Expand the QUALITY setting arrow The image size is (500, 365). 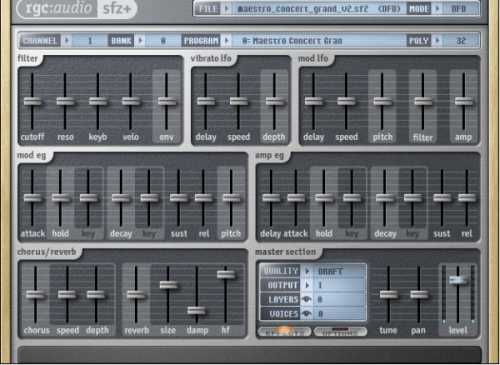(307, 271)
